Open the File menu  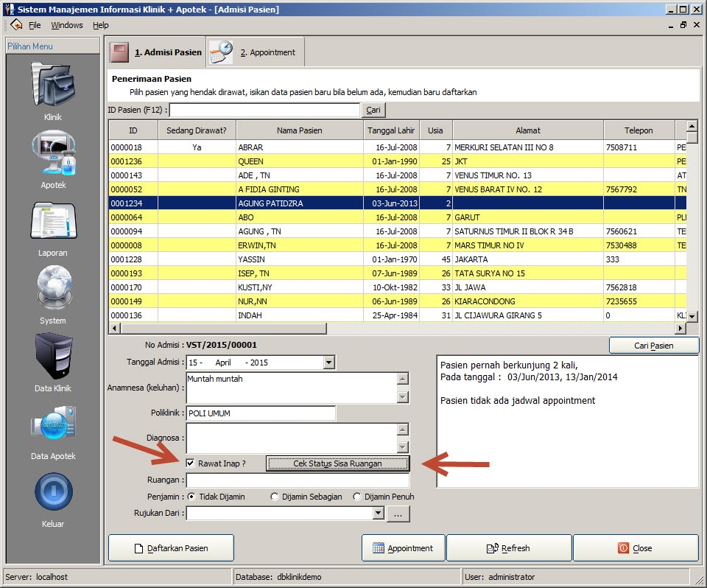coord(35,25)
